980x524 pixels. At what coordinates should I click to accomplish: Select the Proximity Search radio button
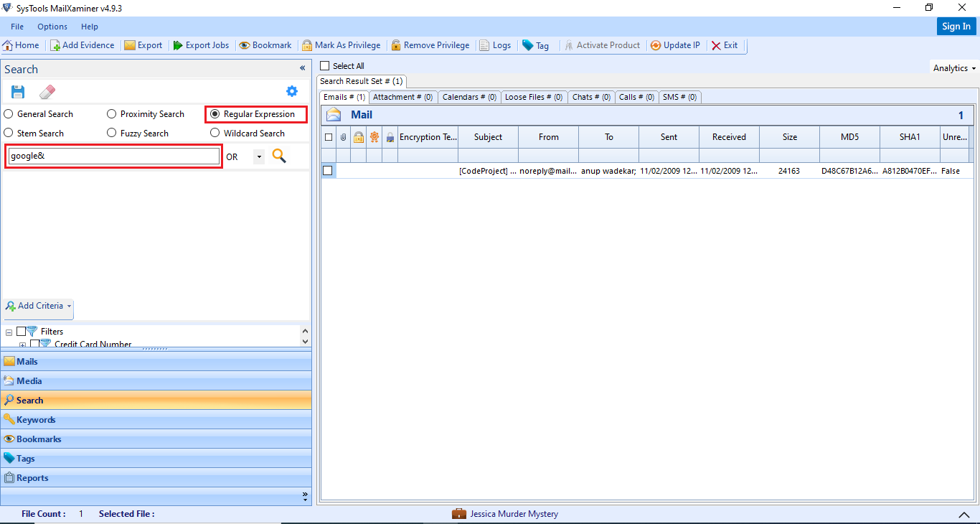pyautogui.click(x=111, y=113)
